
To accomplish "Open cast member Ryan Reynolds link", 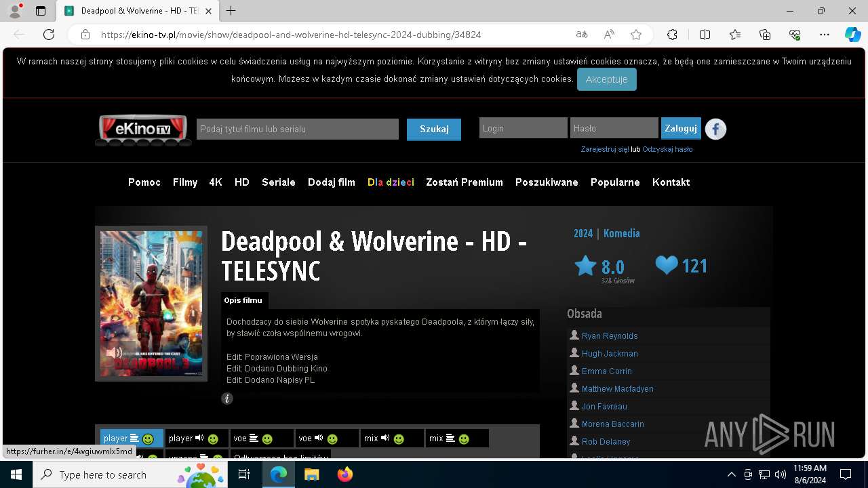I will click(610, 336).
